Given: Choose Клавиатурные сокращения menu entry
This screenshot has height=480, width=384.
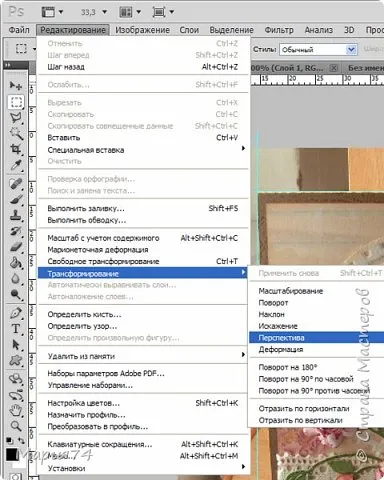Looking at the screenshot, I should (x=143, y=444).
